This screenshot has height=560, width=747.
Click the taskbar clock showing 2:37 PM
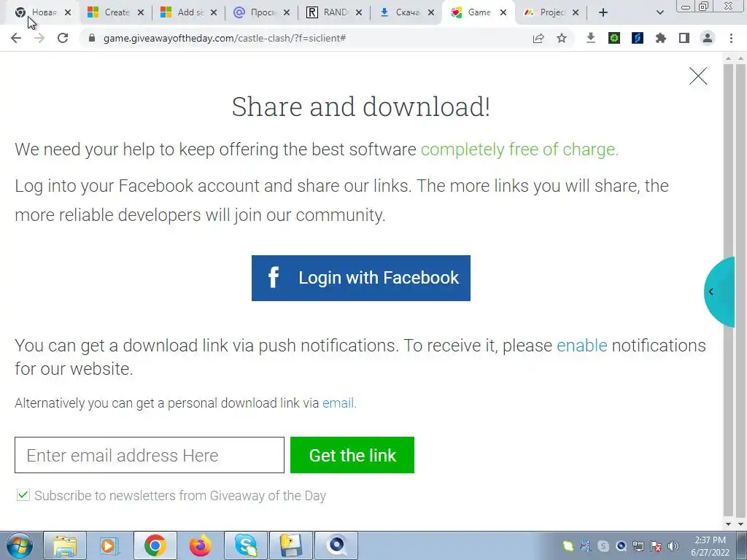(x=711, y=546)
